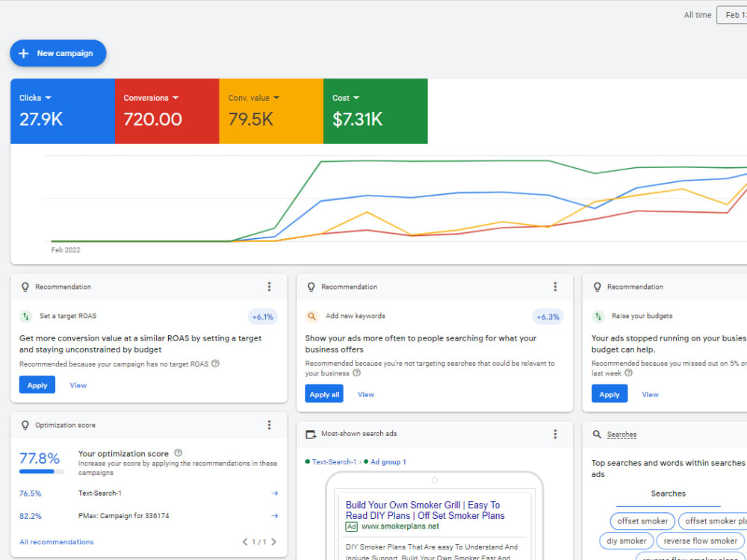This screenshot has width=747, height=560.
Task: Click the 76.5% score for Text-Search-1
Action: 30,494
